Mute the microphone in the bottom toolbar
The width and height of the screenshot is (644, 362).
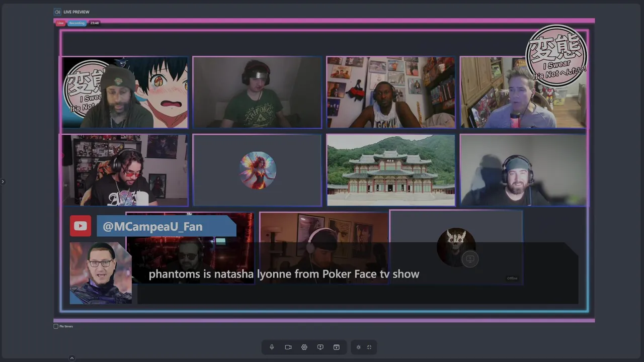click(x=272, y=347)
